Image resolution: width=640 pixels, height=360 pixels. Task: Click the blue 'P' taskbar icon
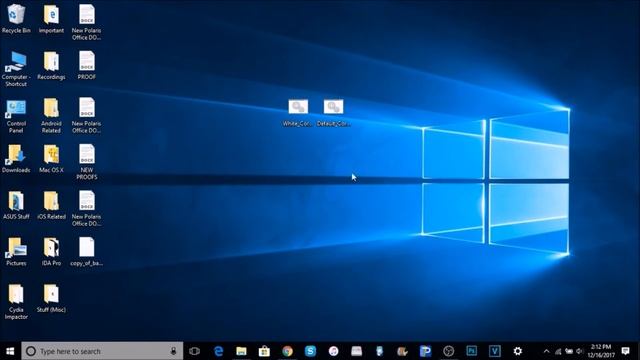click(425, 351)
